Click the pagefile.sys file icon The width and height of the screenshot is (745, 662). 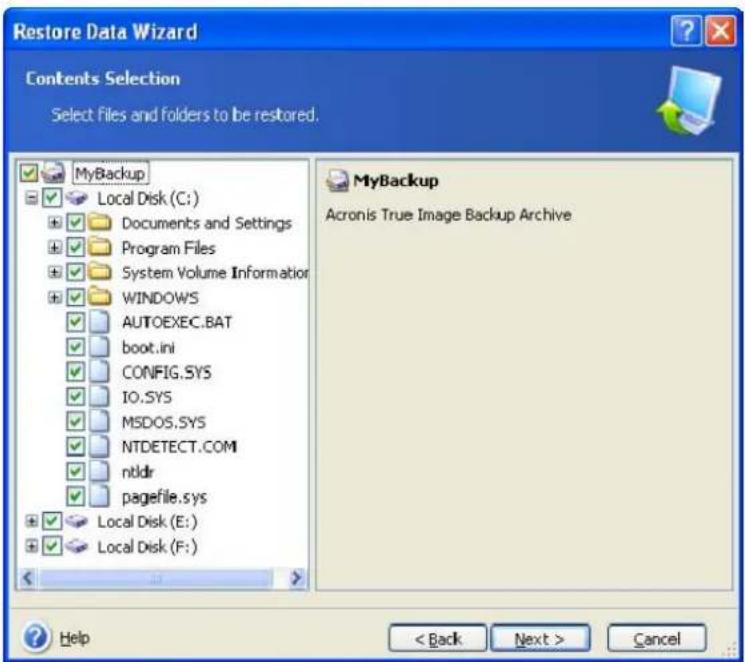coord(99,497)
